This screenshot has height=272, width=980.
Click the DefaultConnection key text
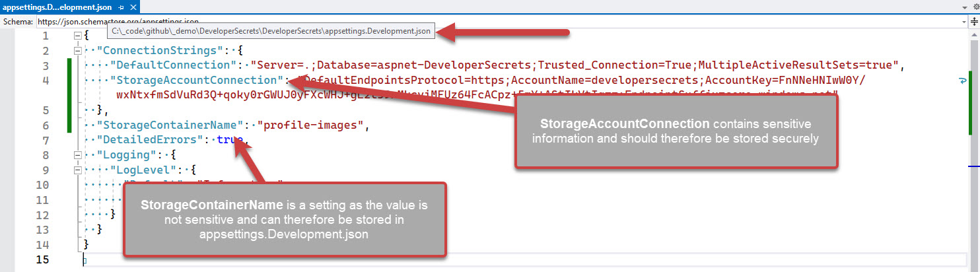tap(173, 65)
